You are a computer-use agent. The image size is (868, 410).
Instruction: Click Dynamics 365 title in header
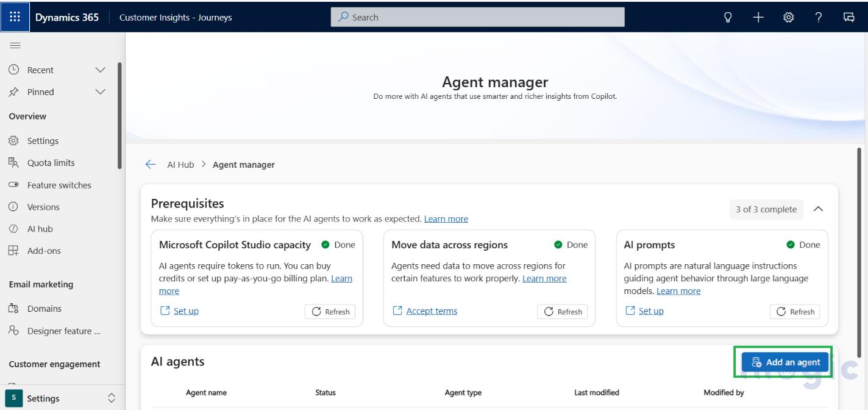(67, 17)
